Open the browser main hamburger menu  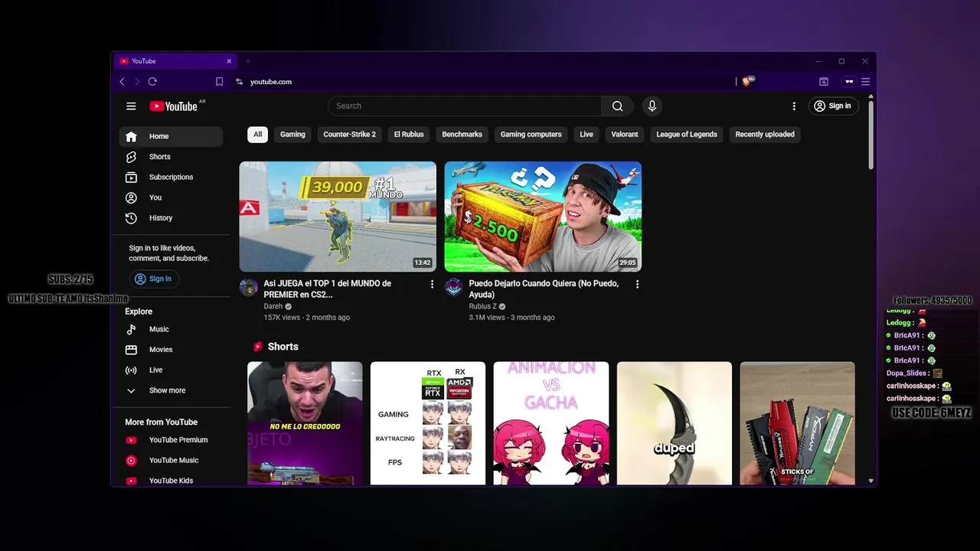point(866,82)
